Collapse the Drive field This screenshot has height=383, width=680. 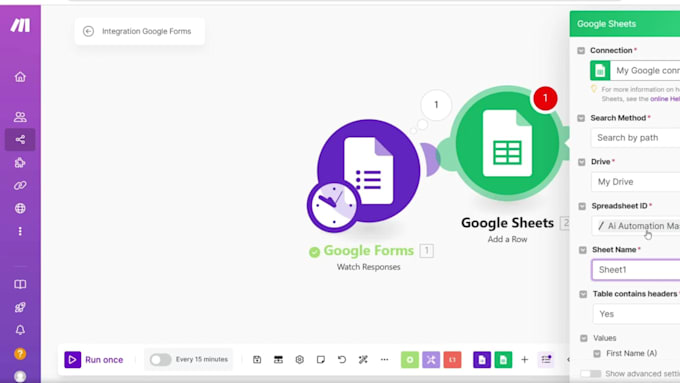click(582, 162)
